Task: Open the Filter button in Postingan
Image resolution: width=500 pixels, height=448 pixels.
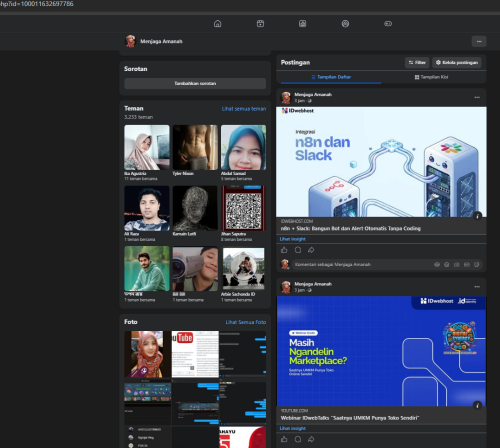Action: (x=417, y=62)
